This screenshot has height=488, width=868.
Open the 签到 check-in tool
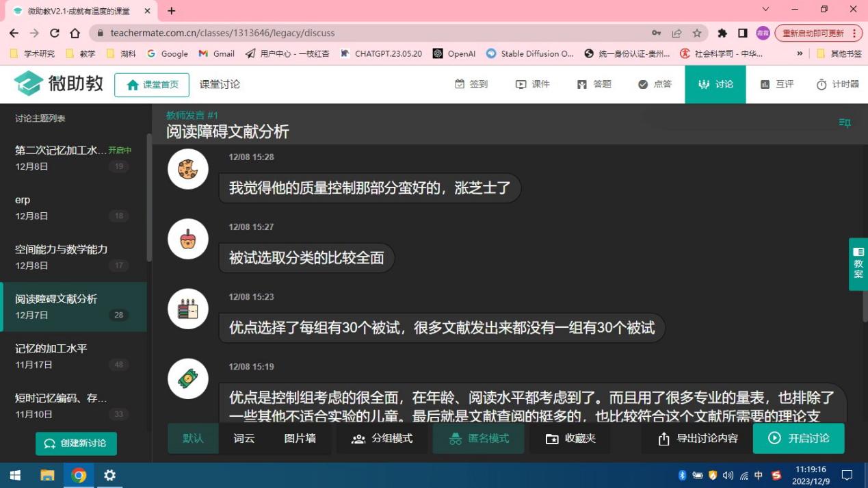click(471, 84)
